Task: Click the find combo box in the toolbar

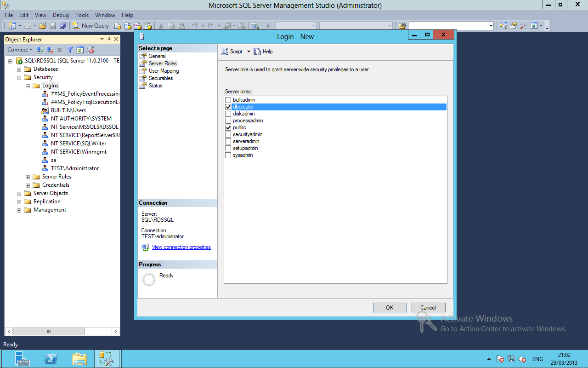Action: 452,26
